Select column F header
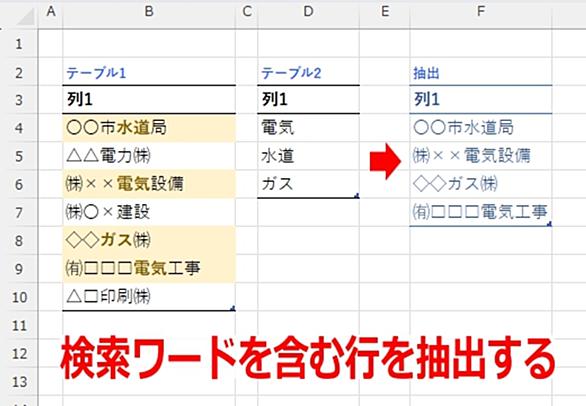The image size is (586, 406). 481,12
